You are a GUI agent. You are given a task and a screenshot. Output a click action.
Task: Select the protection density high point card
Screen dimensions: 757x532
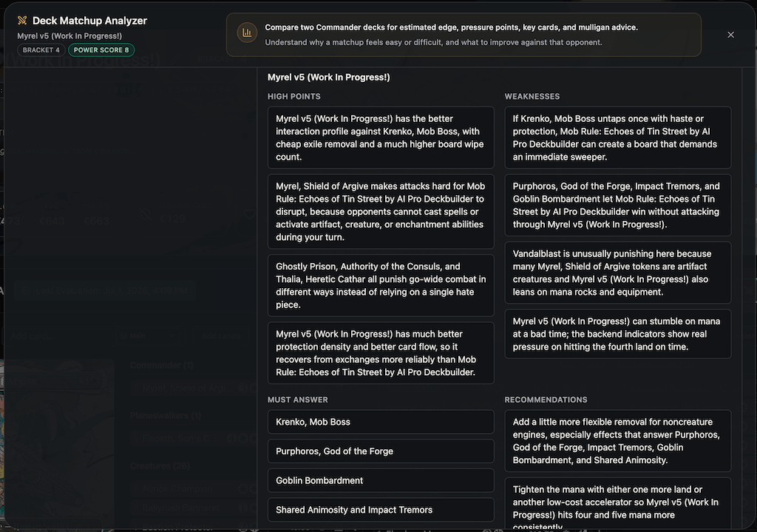tap(381, 353)
